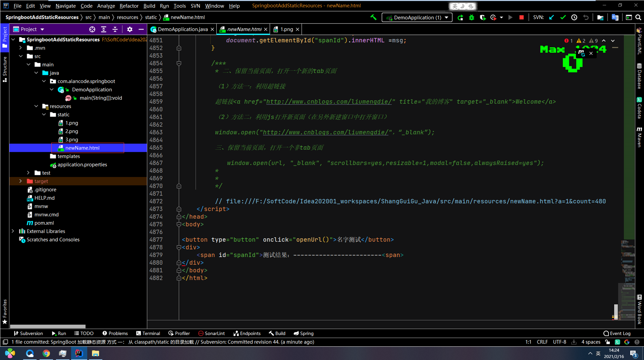Update project from SVN with blue arrow

point(551,17)
